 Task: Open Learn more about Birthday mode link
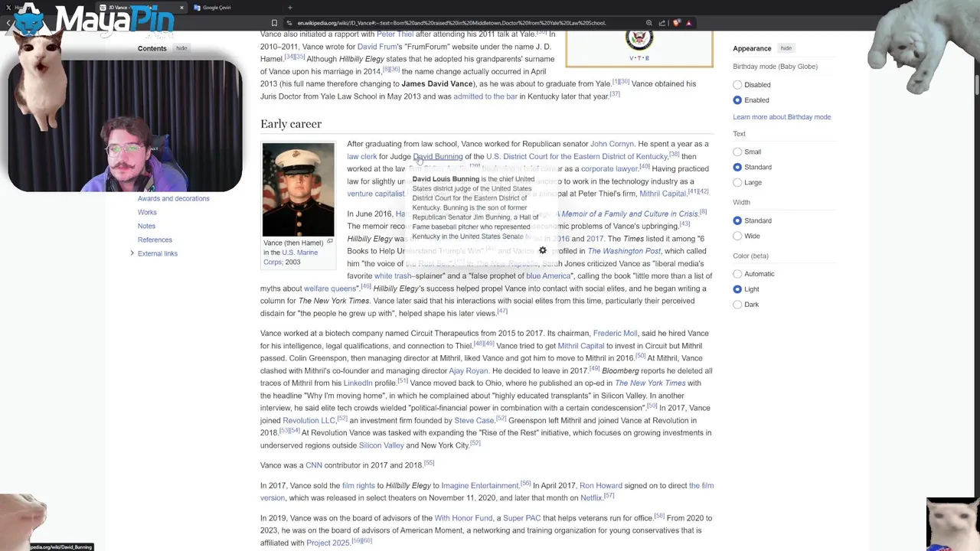pyautogui.click(x=782, y=117)
